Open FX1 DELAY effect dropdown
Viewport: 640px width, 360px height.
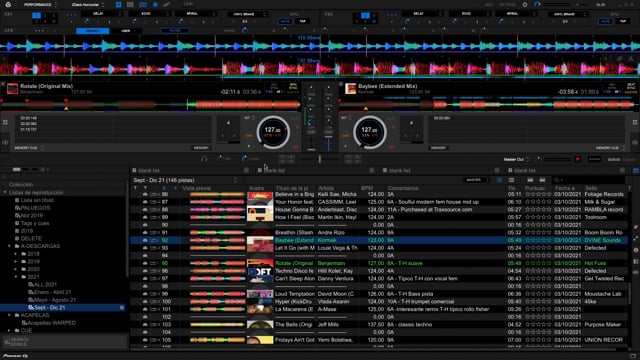coord(101,14)
